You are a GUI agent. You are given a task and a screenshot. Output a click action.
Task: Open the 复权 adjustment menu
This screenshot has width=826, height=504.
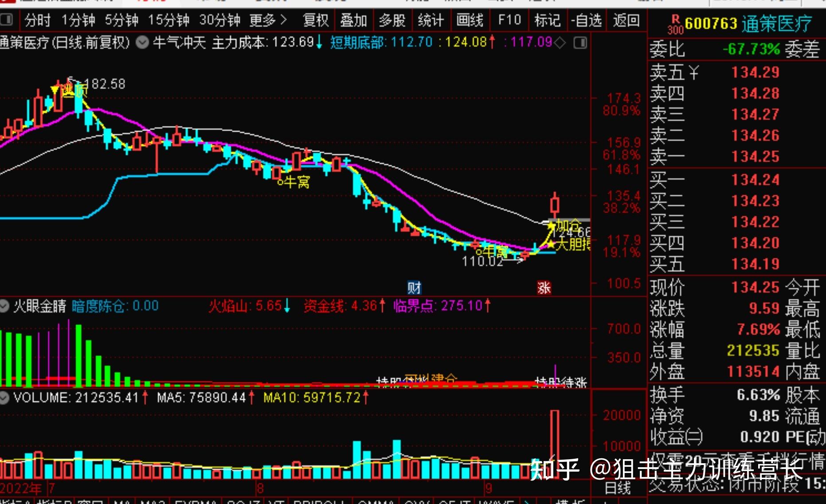click(x=316, y=20)
